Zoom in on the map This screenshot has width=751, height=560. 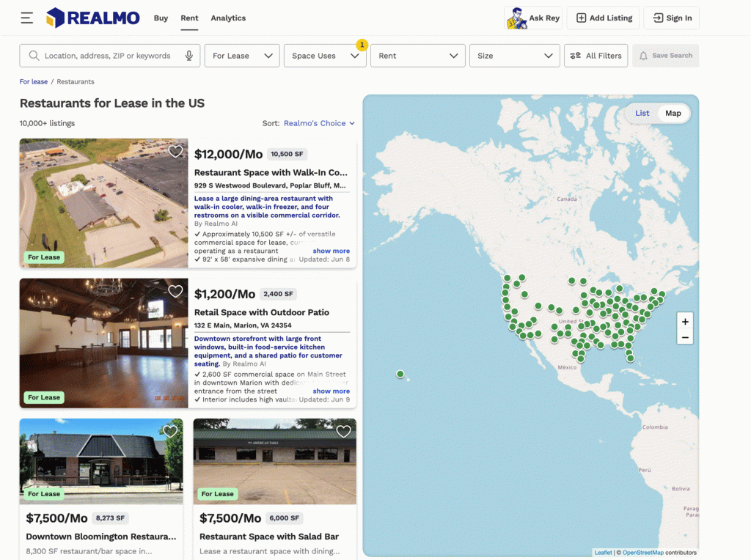685,322
